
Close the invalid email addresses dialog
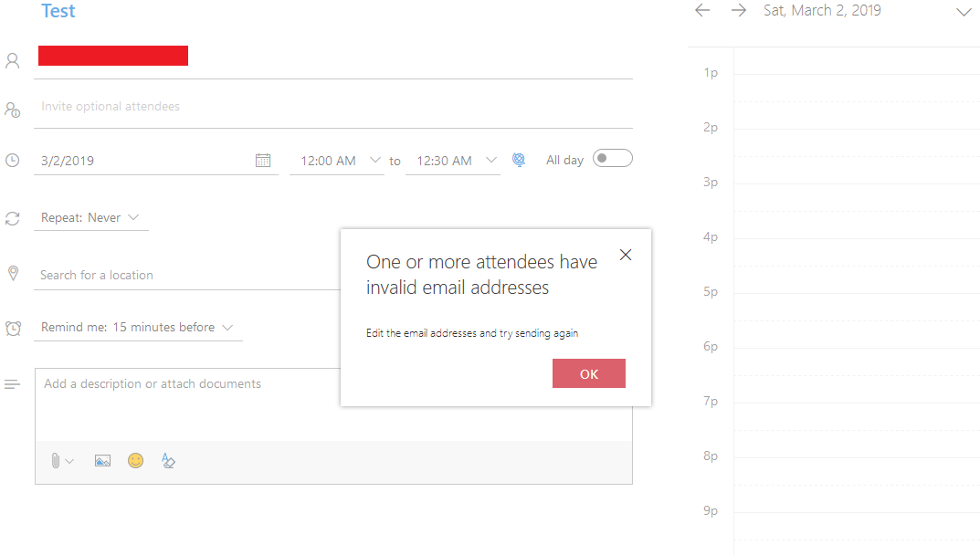[x=626, y=255]
